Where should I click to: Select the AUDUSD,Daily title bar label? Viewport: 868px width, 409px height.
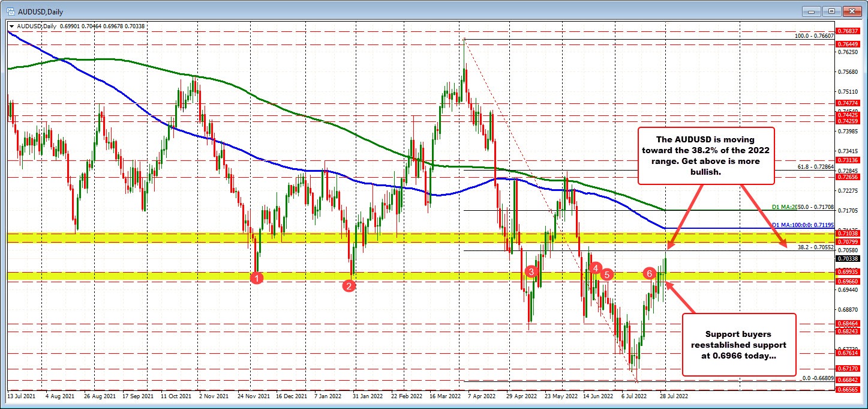(39, 11)
